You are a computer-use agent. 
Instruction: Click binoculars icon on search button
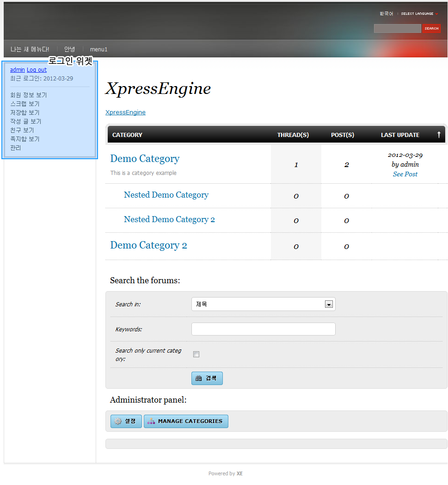[x=199, y=379]
